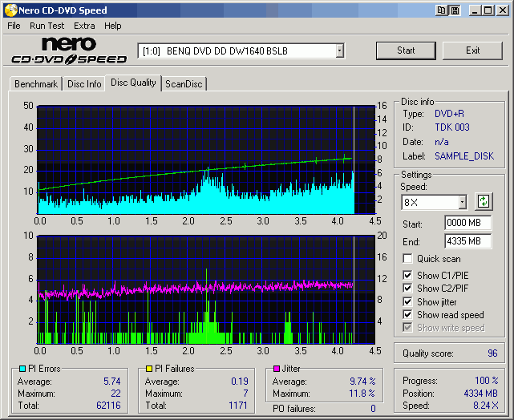
Task: Open the Run Test menu
Action: pyautogui.click(x=47, y=26)
